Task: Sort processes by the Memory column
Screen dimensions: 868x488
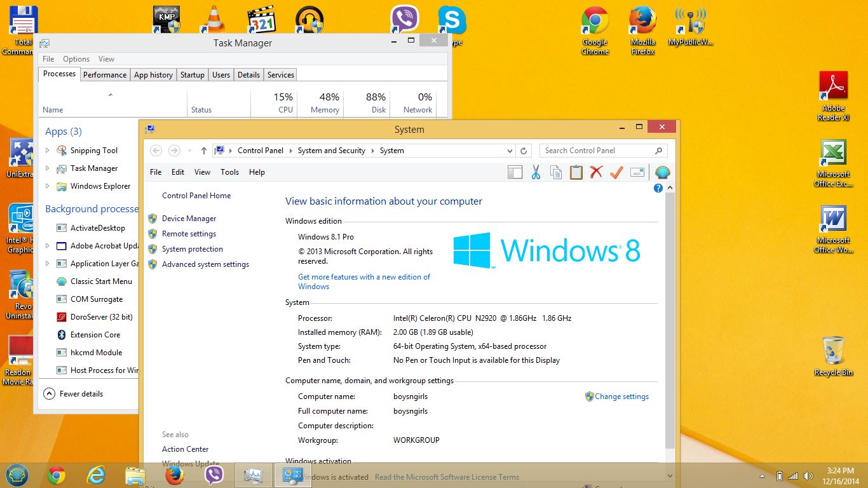Action: pyautogui.click(x=321, y=103)
